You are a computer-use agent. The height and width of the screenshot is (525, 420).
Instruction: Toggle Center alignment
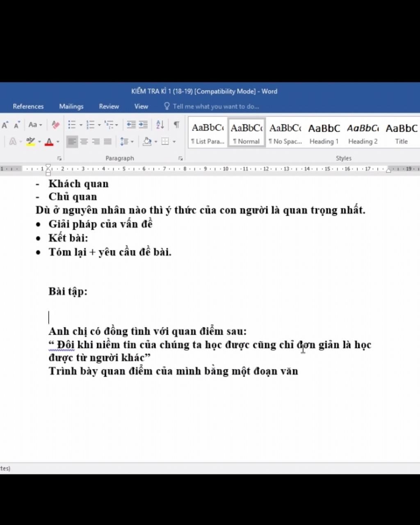tap(84, 142)
